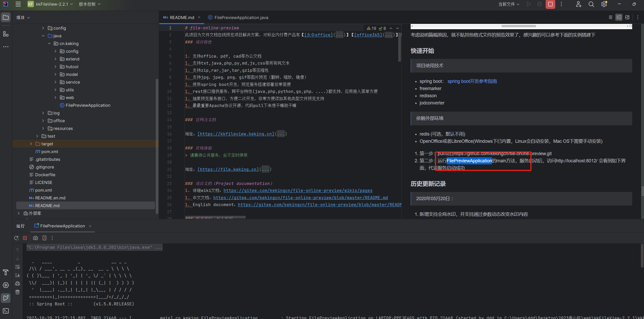Open Code With Me user icon

578,4
